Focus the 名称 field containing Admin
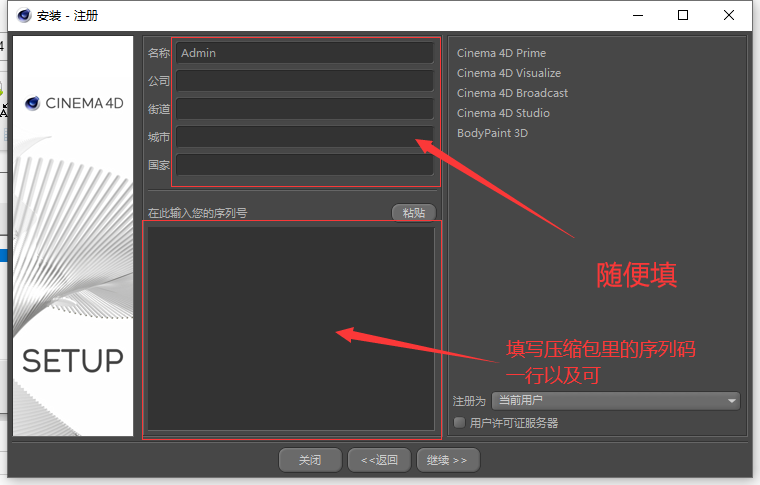760x485 pixels. tap(305, 53)
